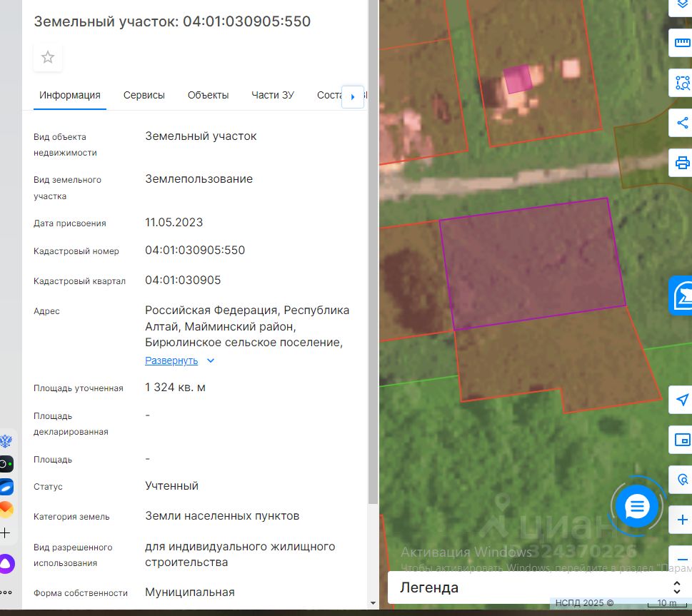Activate the search-by-area selection tool
The image size is (692, 616).
click(681, 83)
